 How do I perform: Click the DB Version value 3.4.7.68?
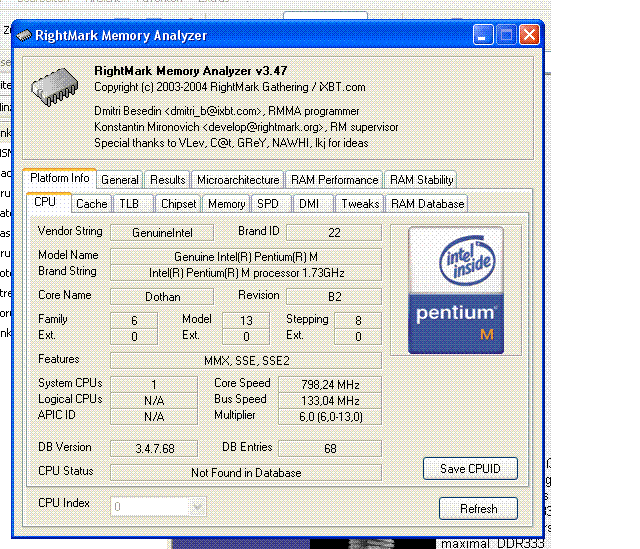point(154,449)
